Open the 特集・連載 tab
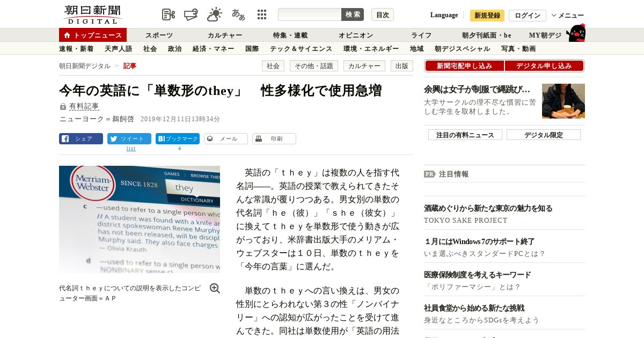 point(290,35)
